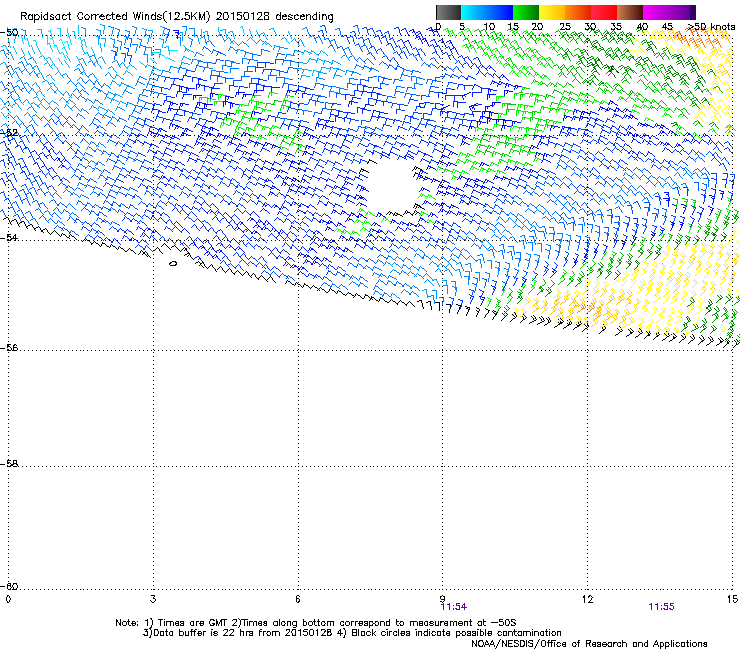Click the cyan 5-10 knots legend swatch
740x650 pixels.
[x=474, y=12]
